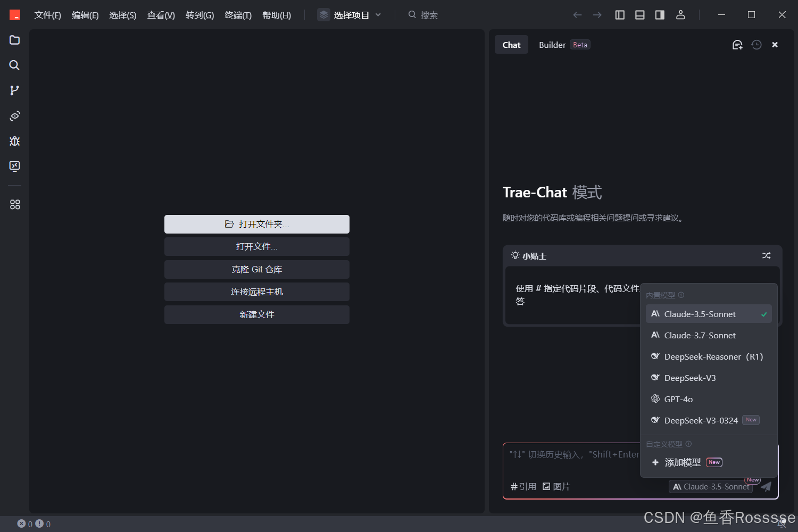Viewport: 798px width, 532px height.
Task: Click the Trae red logo icon
Action: click(15, 15)
